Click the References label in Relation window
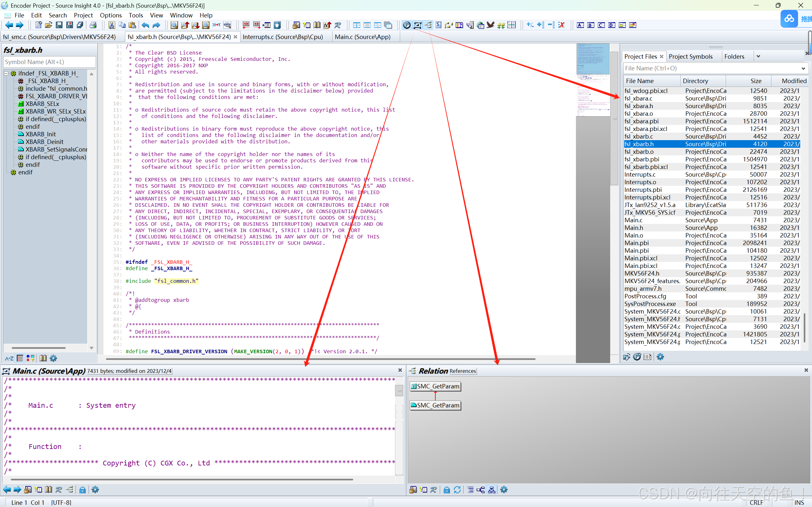This screenshot has width=812, height=507. (x=462, y=371)
